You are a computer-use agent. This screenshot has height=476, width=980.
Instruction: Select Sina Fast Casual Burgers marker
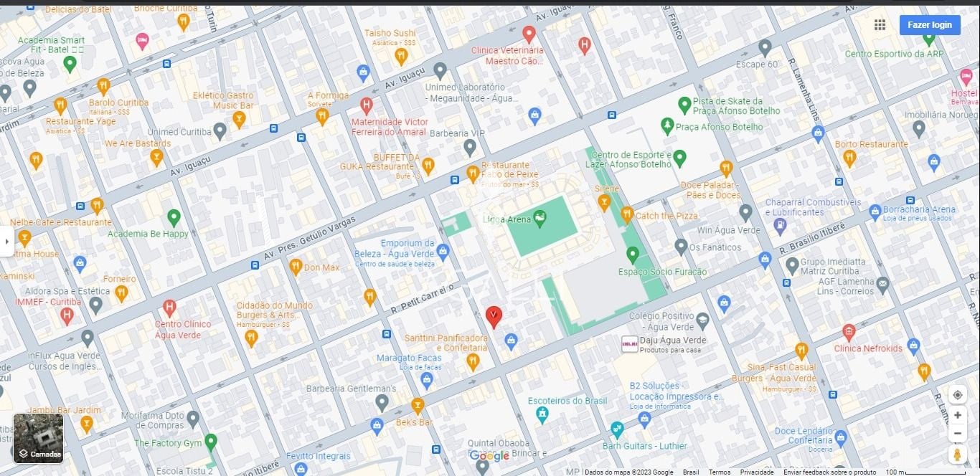point(801,351)
